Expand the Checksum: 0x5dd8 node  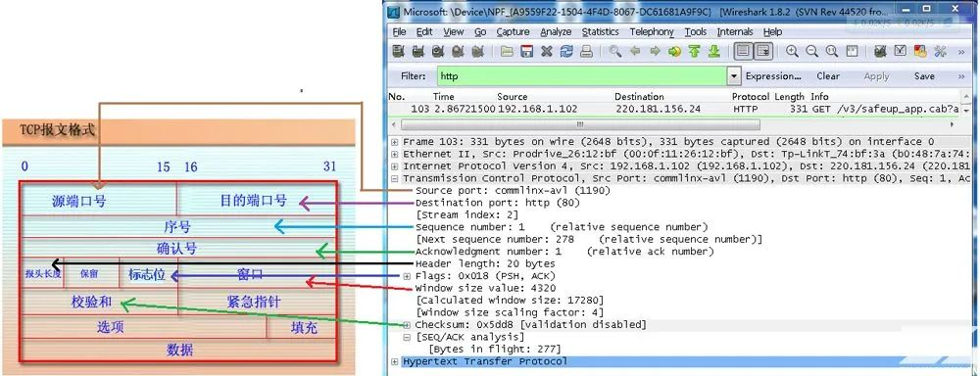[x=407, y=325]
